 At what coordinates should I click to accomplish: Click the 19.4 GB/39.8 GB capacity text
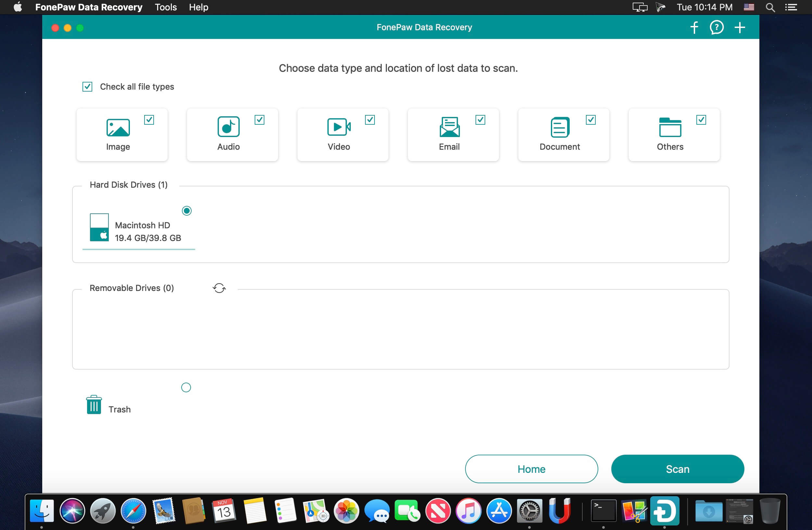pyautogui.click(x=148, y=238)
